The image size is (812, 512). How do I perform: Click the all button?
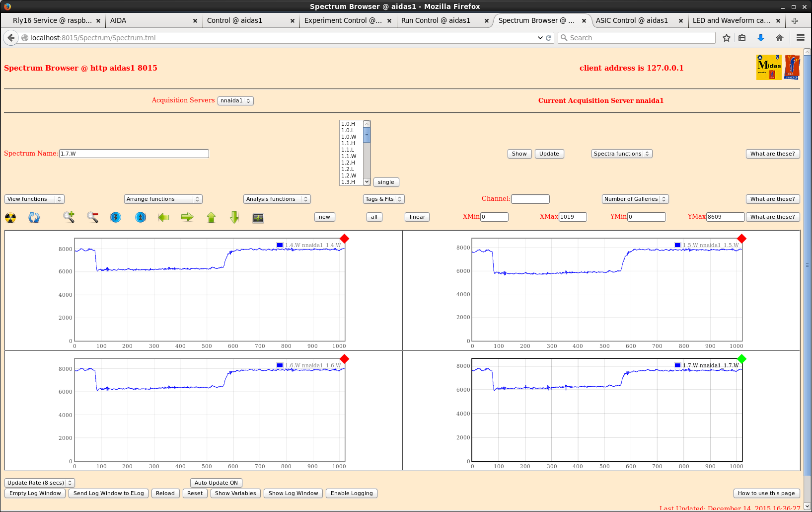pyautogui.click(x=374, y=217)
